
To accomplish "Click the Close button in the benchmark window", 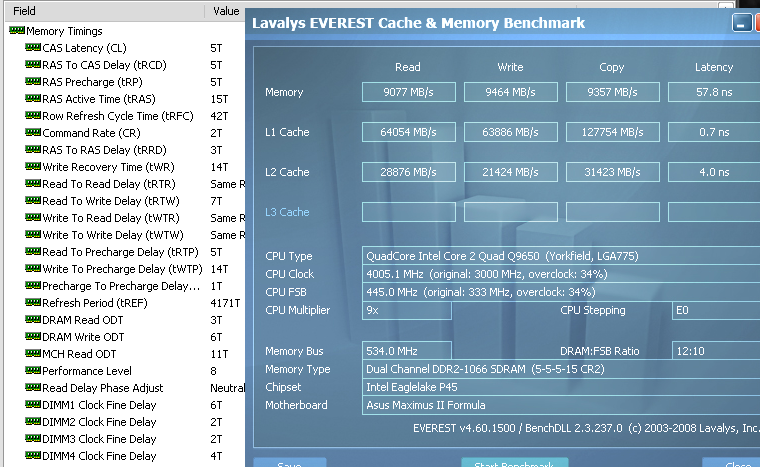I will click(x=732, y=462).
